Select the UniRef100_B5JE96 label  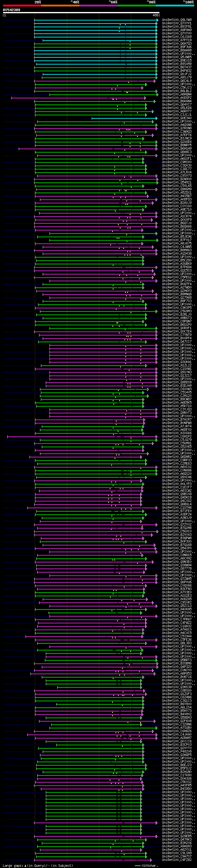pos(177,236)
